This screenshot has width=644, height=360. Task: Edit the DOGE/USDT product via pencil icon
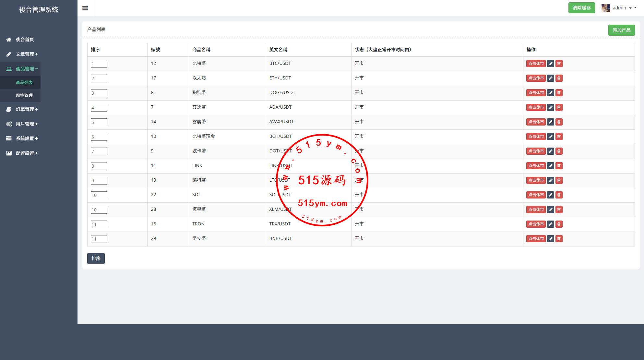[550, 93]
